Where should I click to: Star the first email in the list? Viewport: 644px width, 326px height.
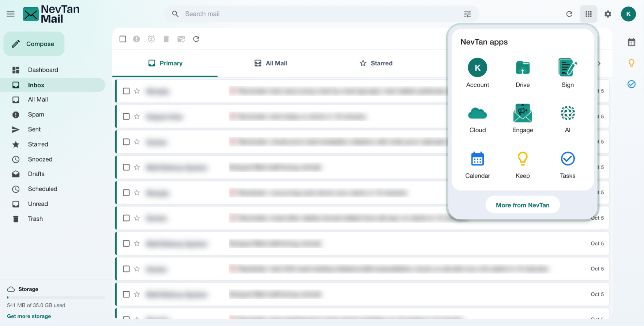coord(137,91)
